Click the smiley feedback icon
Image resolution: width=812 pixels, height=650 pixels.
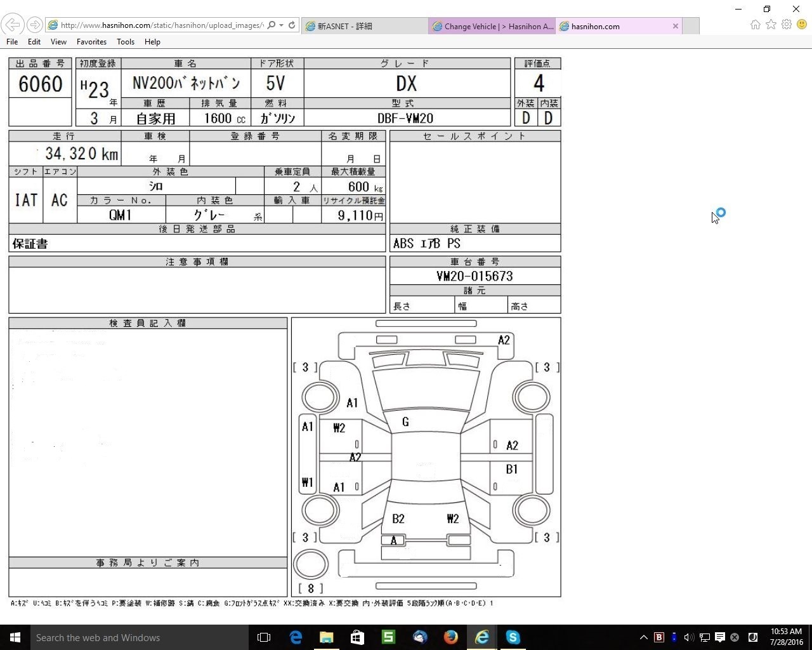click(802, 25)
